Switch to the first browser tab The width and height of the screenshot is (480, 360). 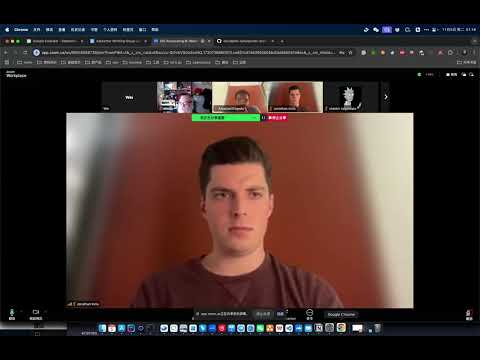(x=54, y=41)
